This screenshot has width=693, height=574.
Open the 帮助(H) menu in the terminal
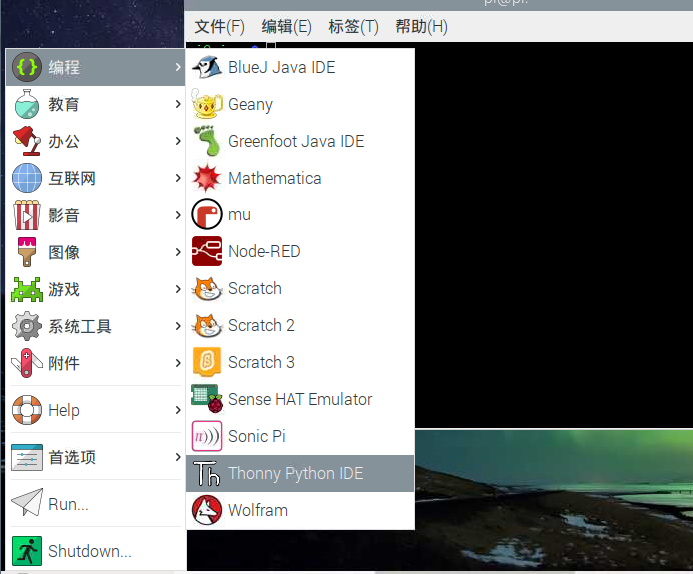421,27
